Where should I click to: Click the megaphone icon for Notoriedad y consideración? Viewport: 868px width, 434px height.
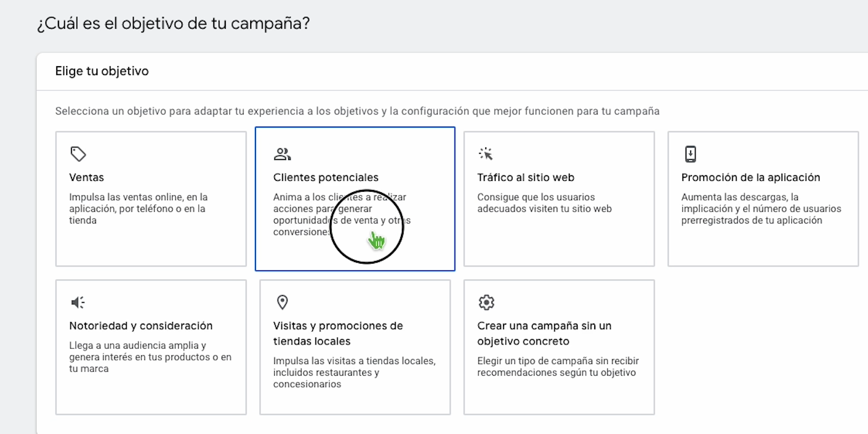[x=78, y=302]
